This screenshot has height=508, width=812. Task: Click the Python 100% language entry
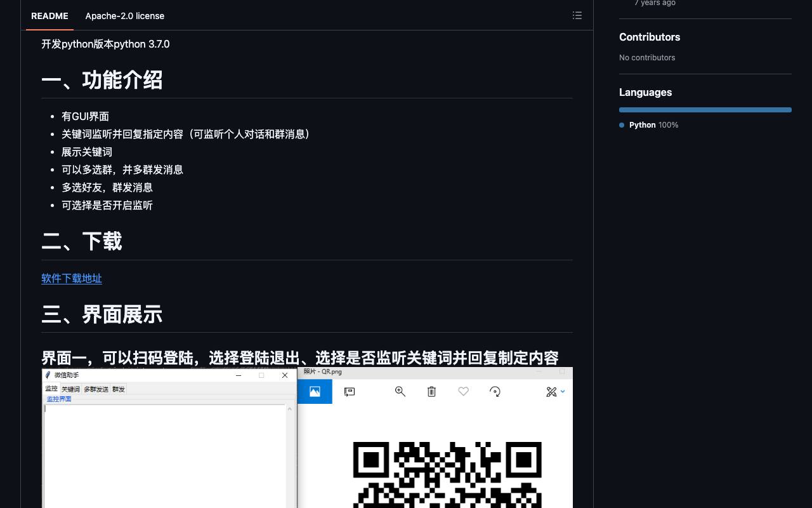[649, 125]
